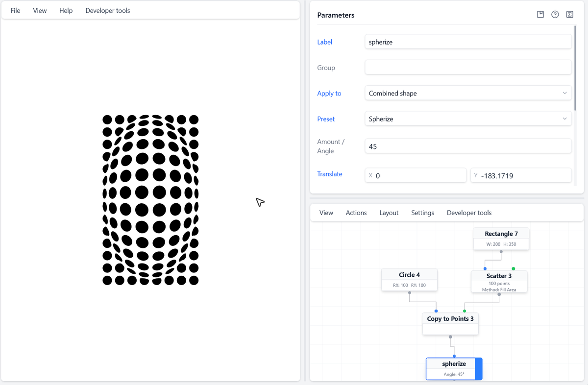Image resolution: width=588 pixels, height=385 pixels.
Task: Open the View menu in the canvas panel
Action: tap(40, 10)
